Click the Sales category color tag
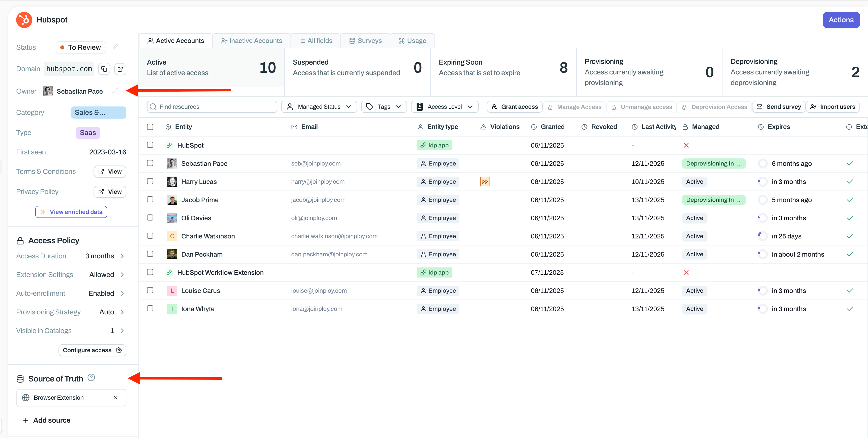 coord(98,113)
